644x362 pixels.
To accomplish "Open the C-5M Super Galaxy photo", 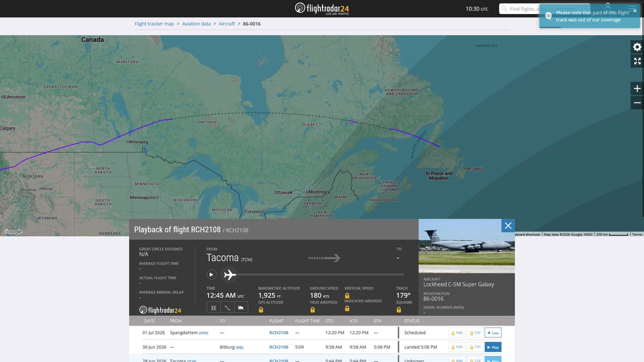I will click(x=466, y=246).
